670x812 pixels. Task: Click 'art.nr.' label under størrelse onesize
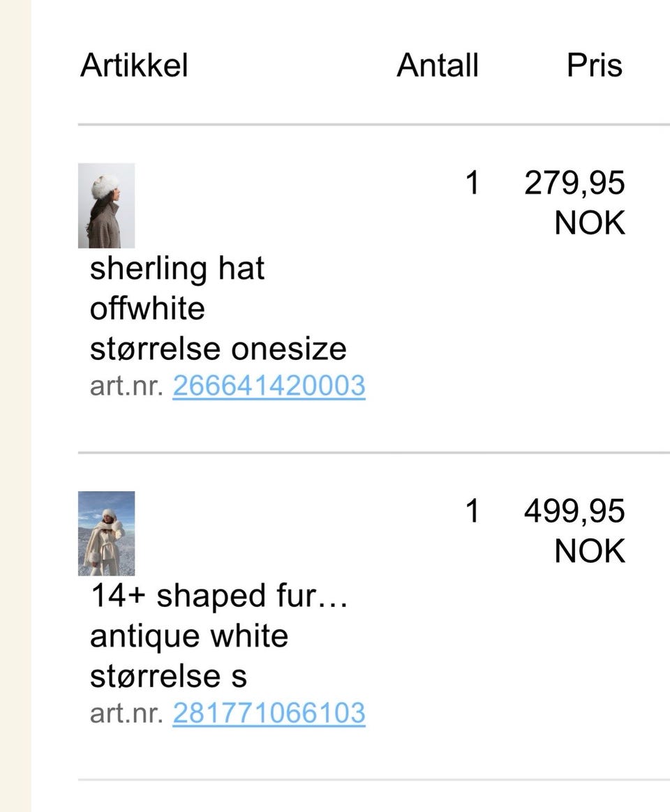click(x=127, y=386)
